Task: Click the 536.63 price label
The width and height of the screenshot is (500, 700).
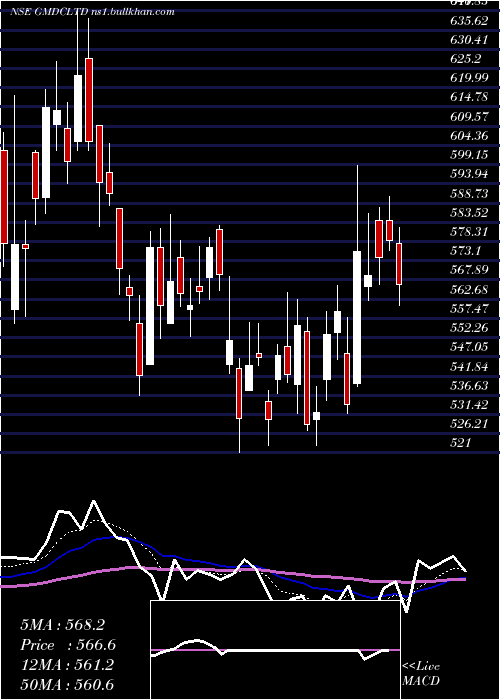Action: point(469,386)
